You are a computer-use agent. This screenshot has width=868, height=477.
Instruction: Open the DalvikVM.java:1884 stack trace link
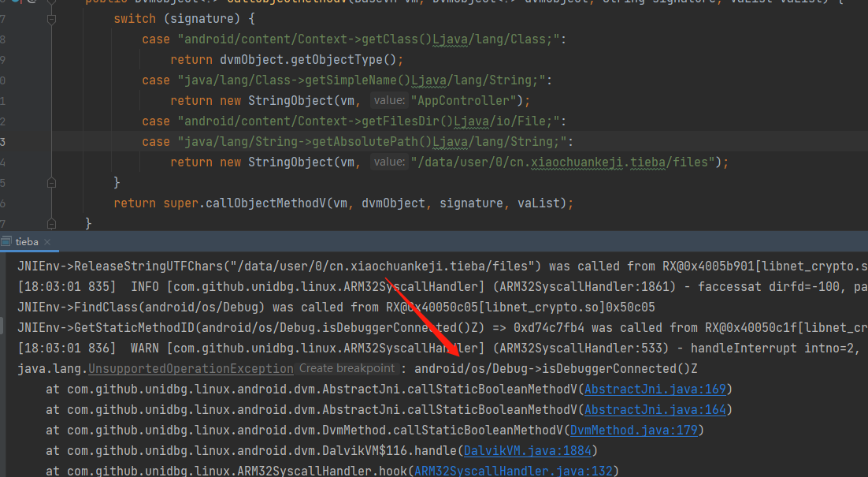coord(528,451)
